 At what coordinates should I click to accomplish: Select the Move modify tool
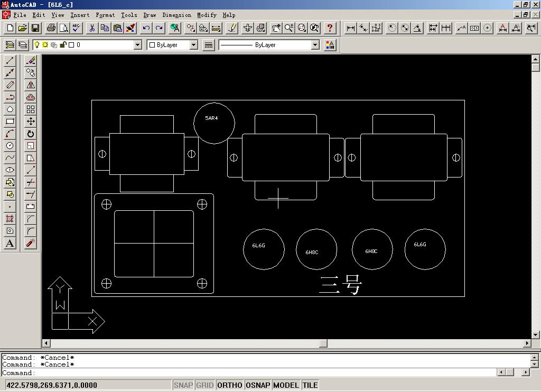31,122
